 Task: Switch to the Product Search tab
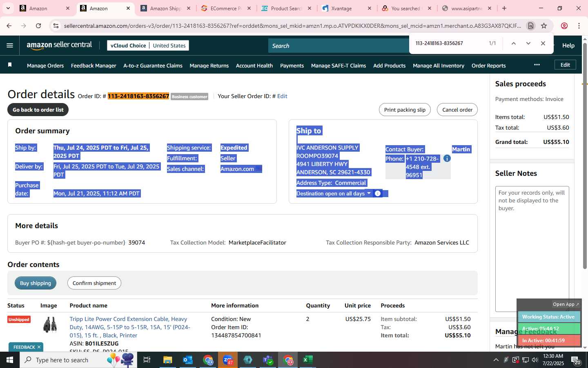pyautogui.click(x=287, y=8)
